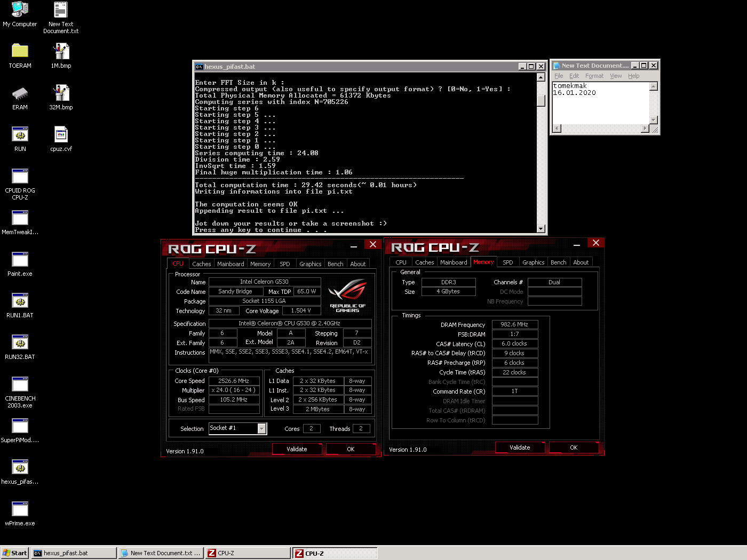The image size is (747, 560).
Task: Open the Notepad Help menu
Action: 633,76
